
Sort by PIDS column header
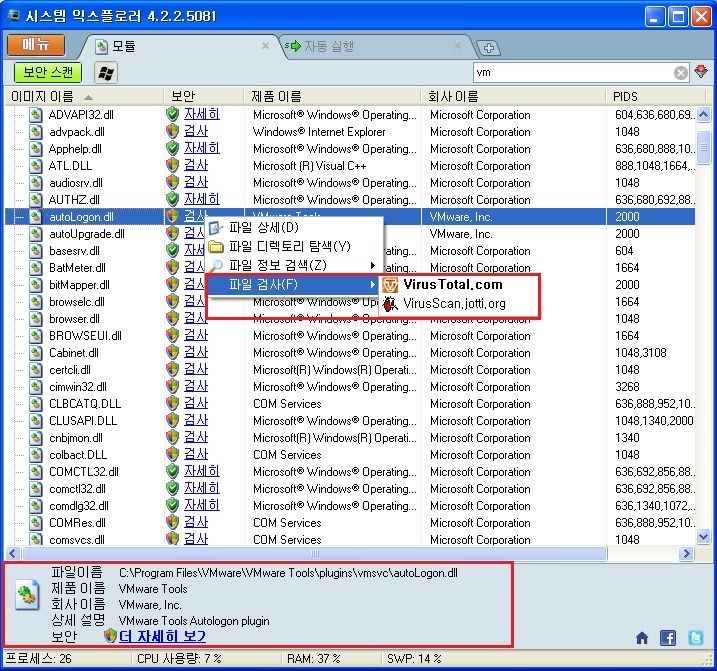click(x=655, y=97)
